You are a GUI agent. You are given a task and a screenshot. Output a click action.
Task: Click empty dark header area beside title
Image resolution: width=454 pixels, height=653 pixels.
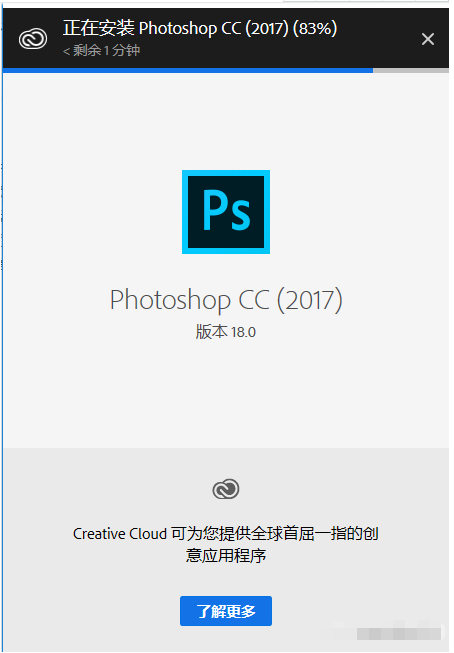point(377,40)
